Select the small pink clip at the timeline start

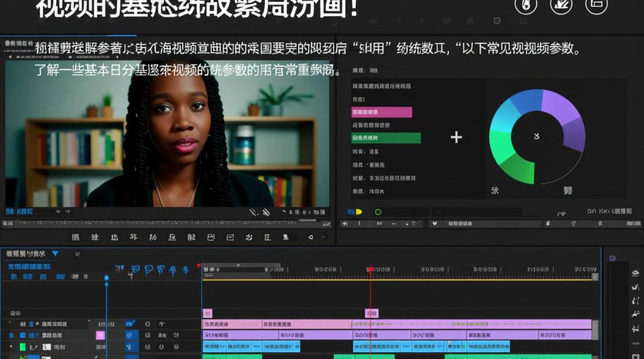point(207,314)
